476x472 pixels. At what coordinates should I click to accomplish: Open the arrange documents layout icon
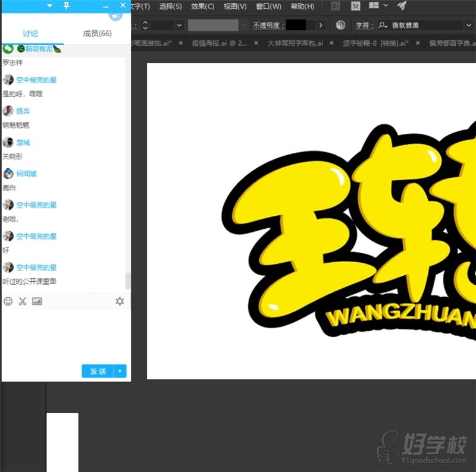[373, 7]
